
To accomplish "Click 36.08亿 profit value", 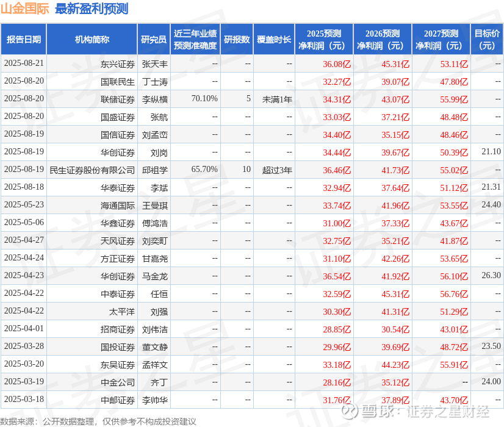I will pos(337,64).
